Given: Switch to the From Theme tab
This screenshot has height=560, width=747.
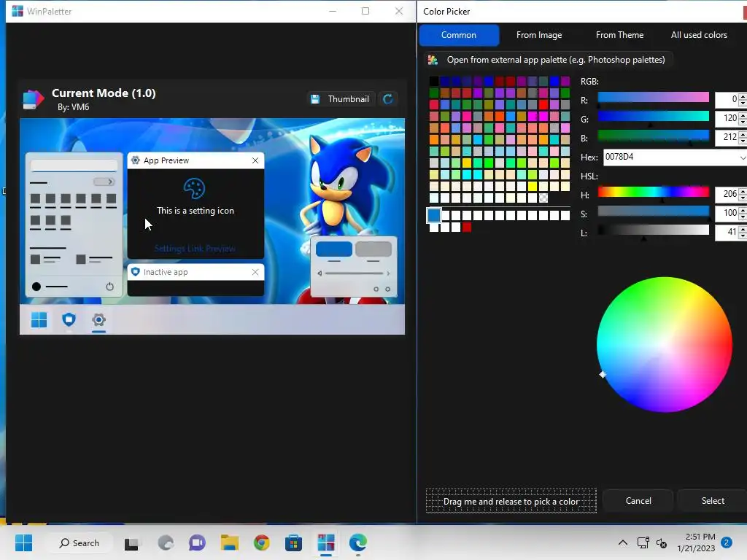Looking at the screenshot, I should 619,35.
